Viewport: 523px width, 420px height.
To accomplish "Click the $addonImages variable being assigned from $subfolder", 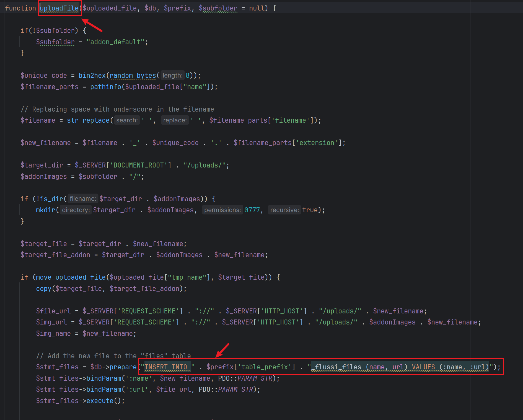I will pos(44,177).
